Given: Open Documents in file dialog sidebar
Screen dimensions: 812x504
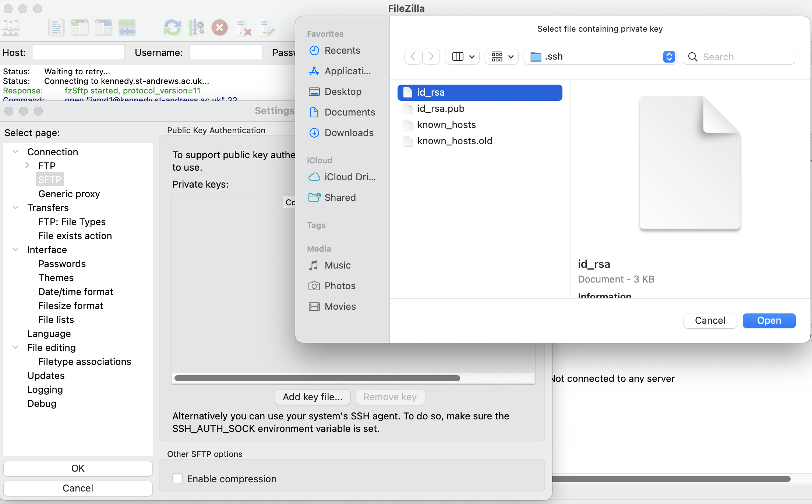Looking at the screenshot, I should click(342, 112).
